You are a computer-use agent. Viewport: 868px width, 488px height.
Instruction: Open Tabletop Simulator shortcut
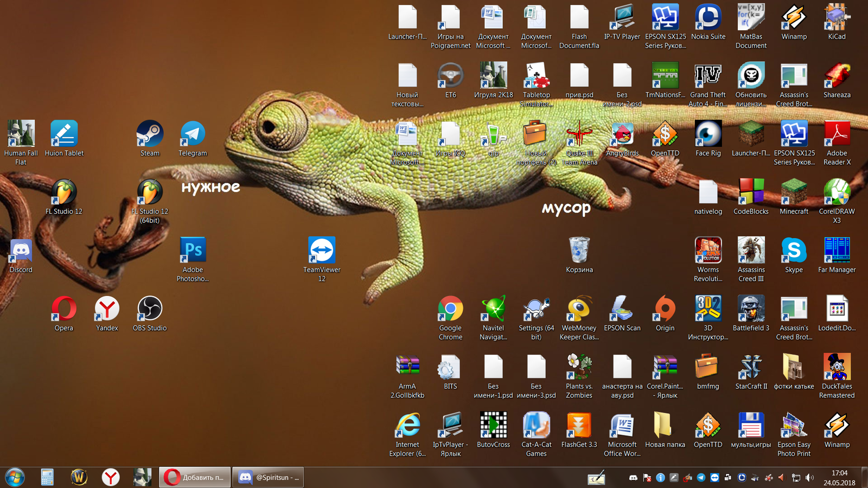tap(536, 85)
